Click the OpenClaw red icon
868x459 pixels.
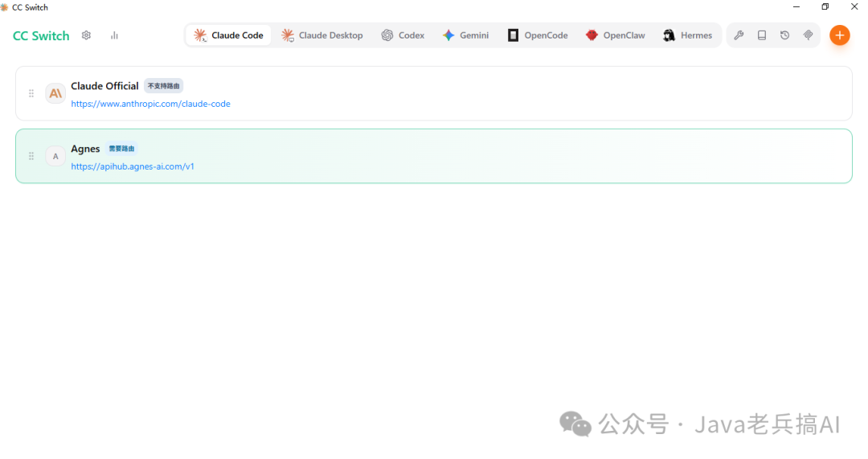pyautogui.click(x=592, y=35)
